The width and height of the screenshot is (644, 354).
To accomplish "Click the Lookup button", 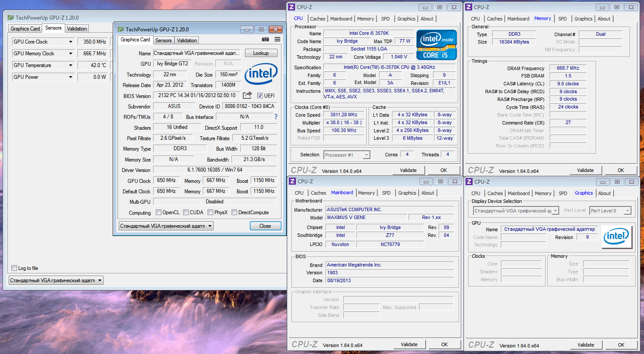I will click(261, 53).
